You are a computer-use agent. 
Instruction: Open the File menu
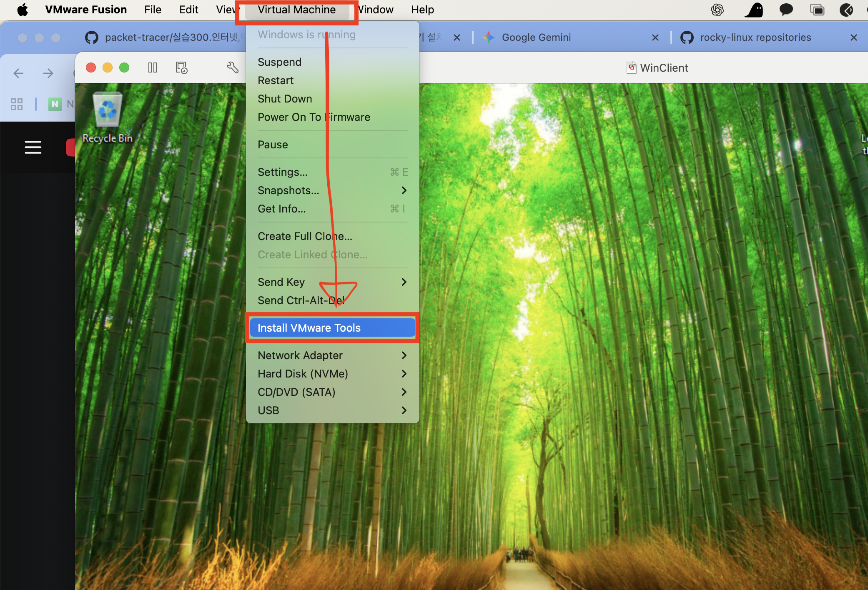(153, 10)
